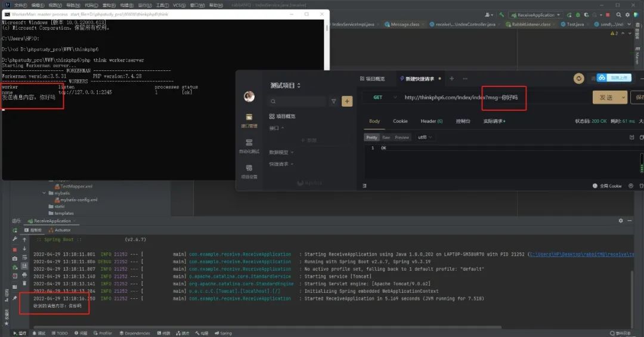Click the rerun icon in IntelliJ top toolbar
Viewport: 644px width, 337px height.
click(x=569, y=15)
